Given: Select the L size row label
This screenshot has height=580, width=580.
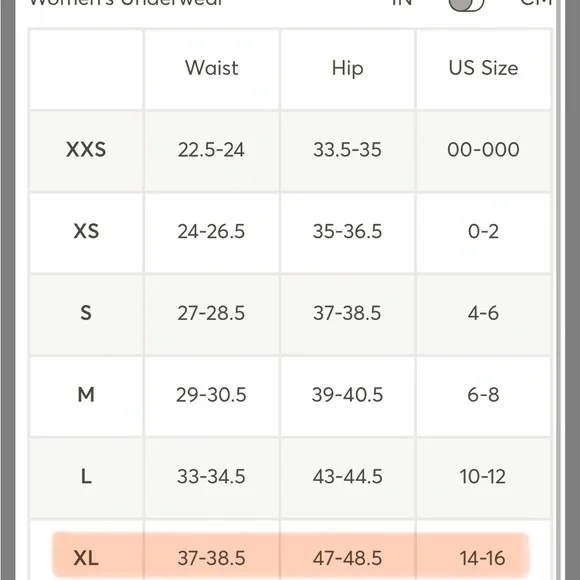Looking at the screenshot, I should pos(86,476).
